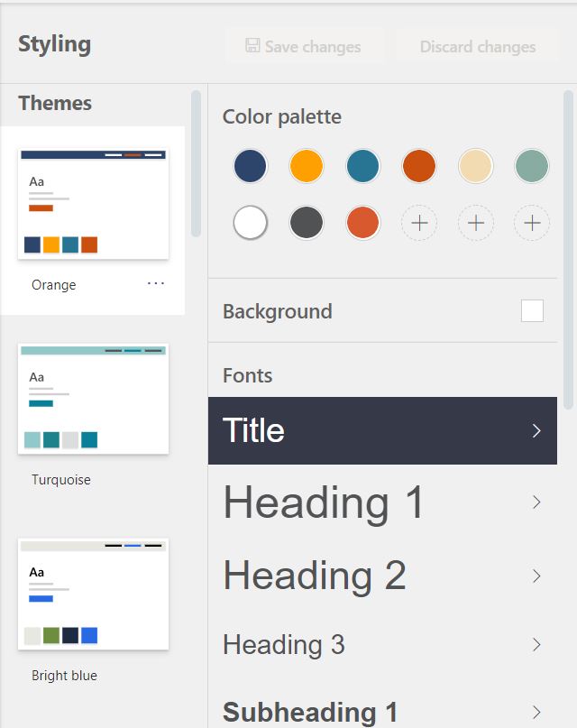Click the second empty color slot
This screenshot has width=577, height=728.
[475, 223]
